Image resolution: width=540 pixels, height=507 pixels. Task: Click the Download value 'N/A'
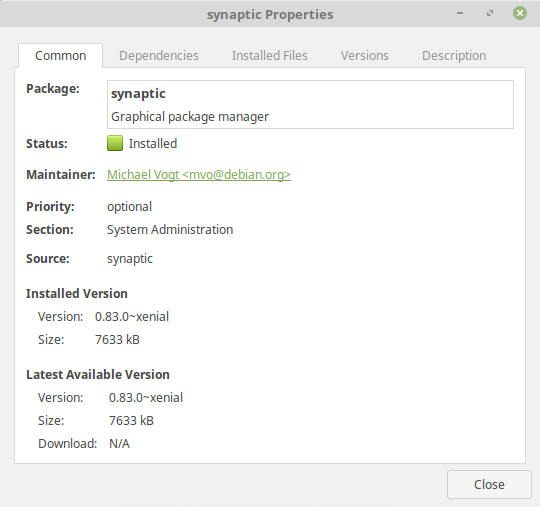point(120,444)
